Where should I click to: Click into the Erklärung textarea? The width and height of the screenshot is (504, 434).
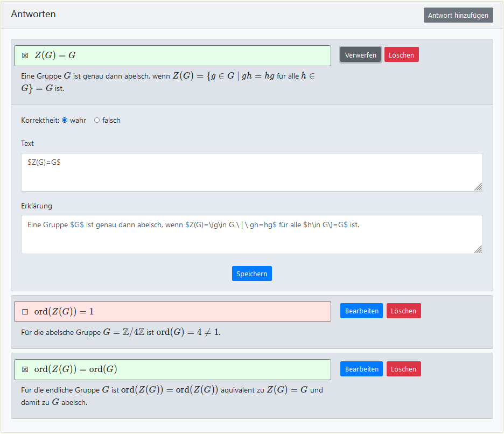(x=251, y=234)
